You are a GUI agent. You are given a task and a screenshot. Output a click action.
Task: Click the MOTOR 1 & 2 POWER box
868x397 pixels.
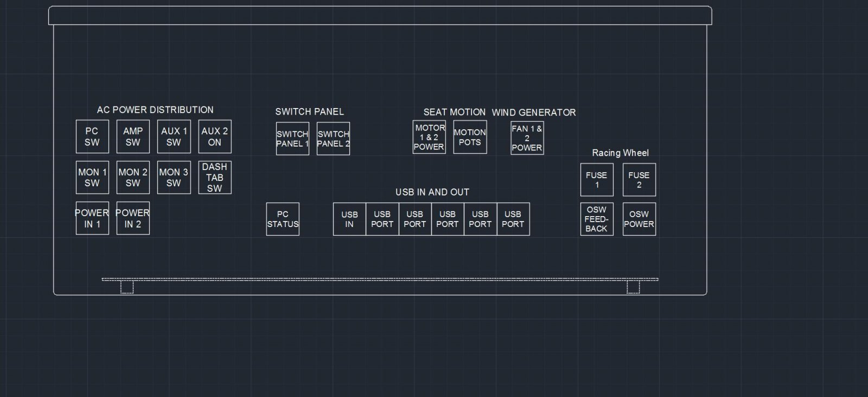(x=429, y=137)
